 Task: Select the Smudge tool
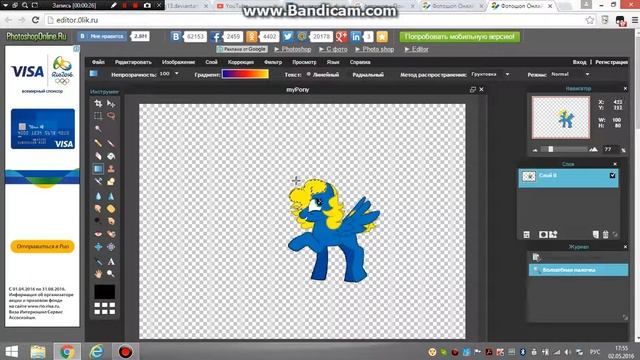98,209
